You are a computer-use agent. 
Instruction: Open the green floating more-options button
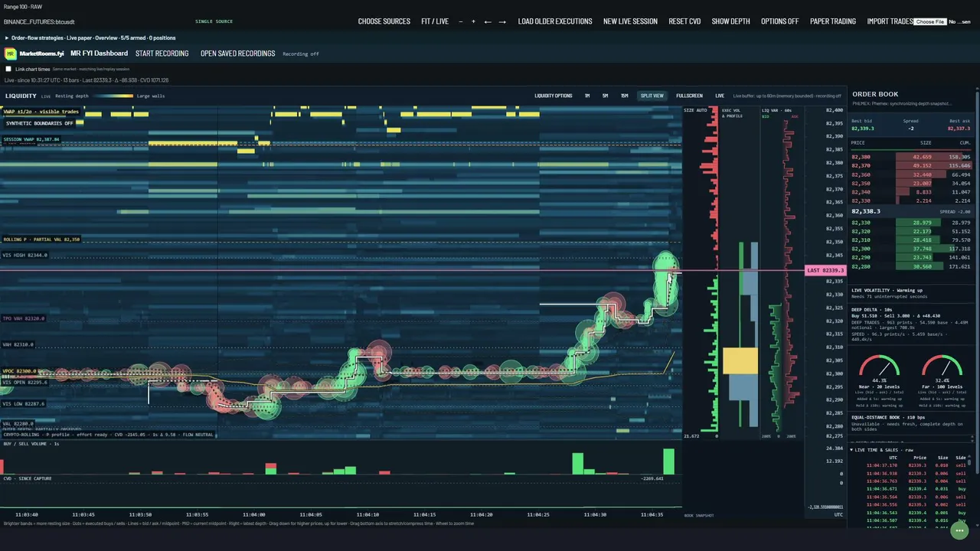[959, 530]
